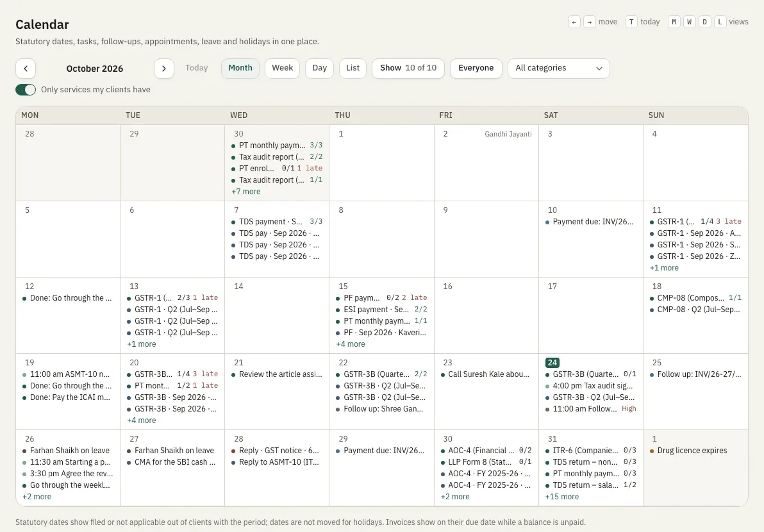Expand +1 more on October 11
The width and height of the screenshot is (764, 532).
(x=664, y=268)
